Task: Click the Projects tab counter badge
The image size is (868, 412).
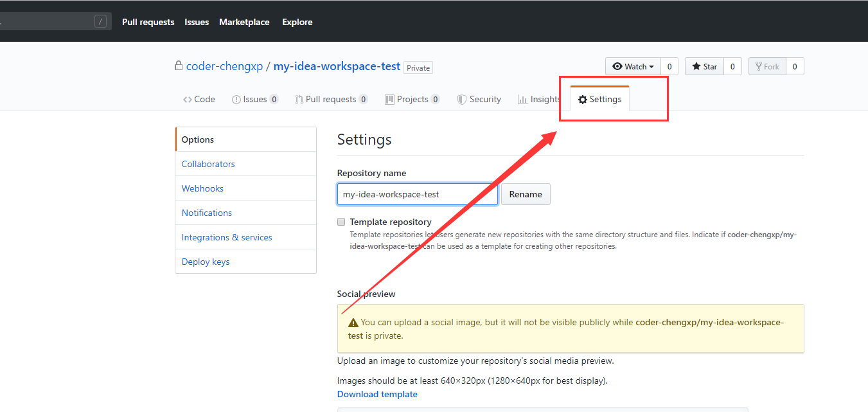Action: coord(435,100)
